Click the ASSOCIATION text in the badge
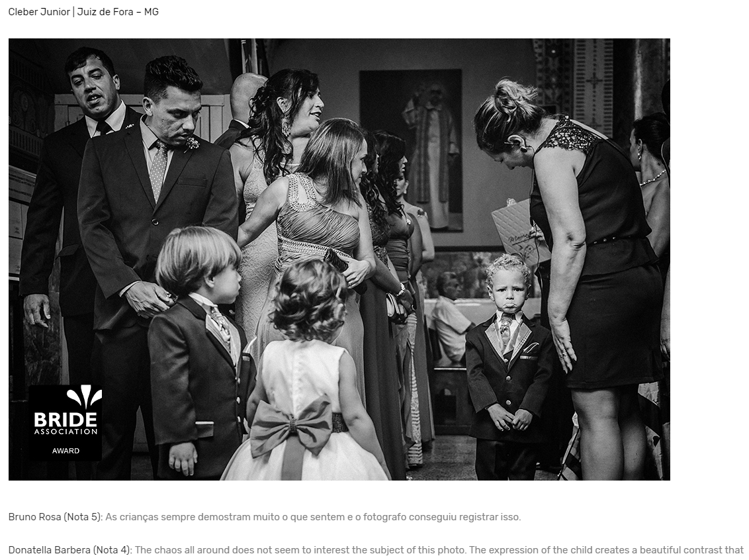 point(66,432)
